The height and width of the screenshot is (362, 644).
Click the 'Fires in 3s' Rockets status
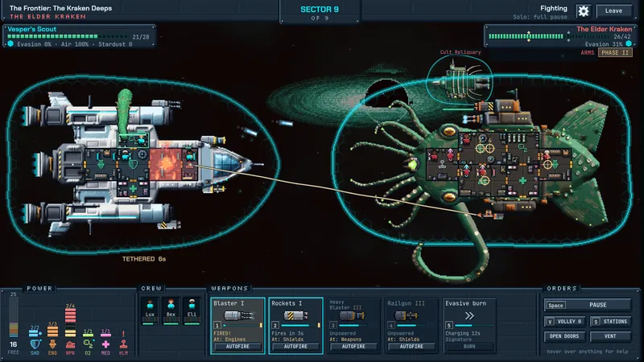pyautogui.click(x=287, y=333)
